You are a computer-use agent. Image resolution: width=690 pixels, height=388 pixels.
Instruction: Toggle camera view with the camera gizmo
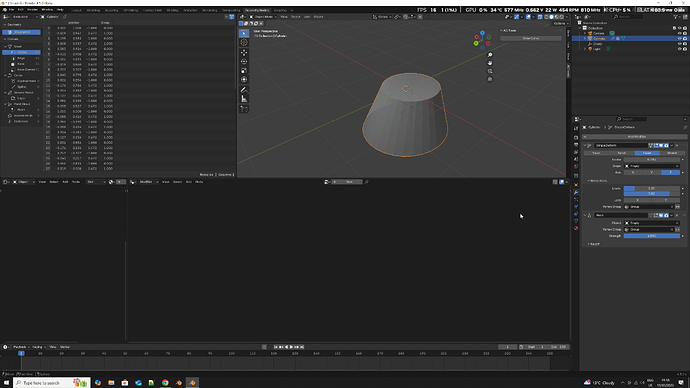(490, 71)
